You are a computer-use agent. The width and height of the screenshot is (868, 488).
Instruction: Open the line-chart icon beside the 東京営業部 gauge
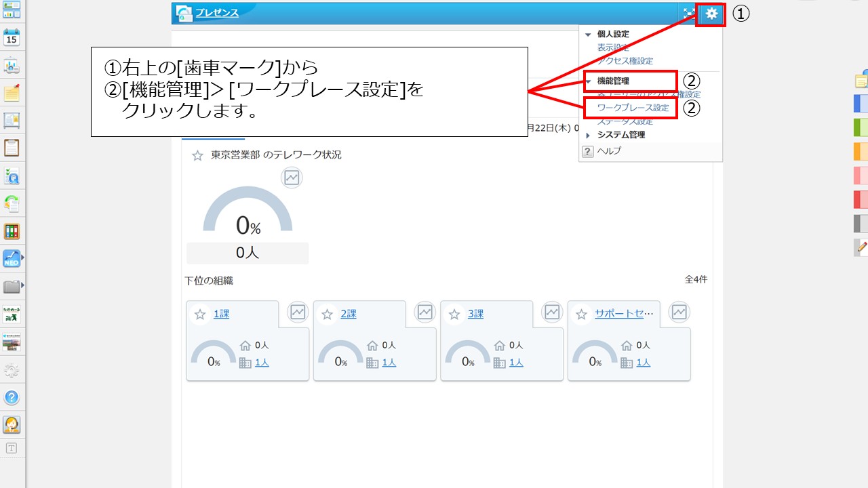[292, 178]
